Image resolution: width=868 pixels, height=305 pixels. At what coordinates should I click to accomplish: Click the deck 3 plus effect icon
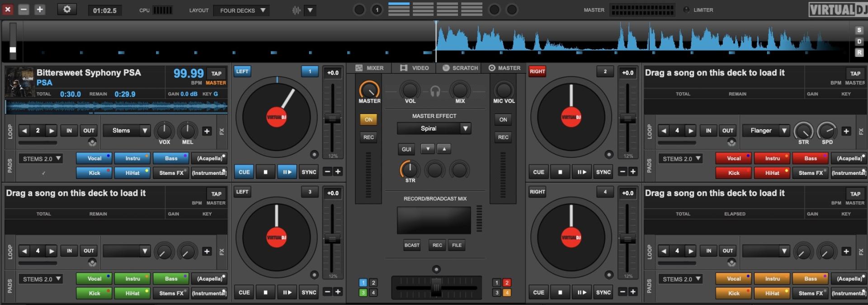point(207,251)
